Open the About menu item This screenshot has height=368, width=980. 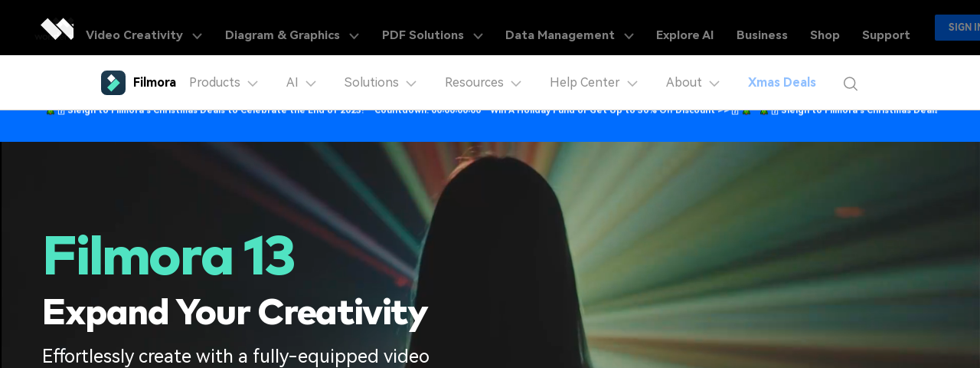point(684,83)
